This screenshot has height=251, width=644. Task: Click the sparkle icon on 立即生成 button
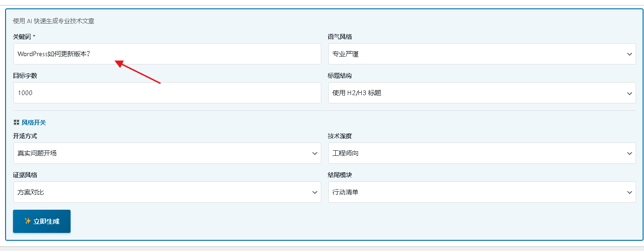point(27,221)
